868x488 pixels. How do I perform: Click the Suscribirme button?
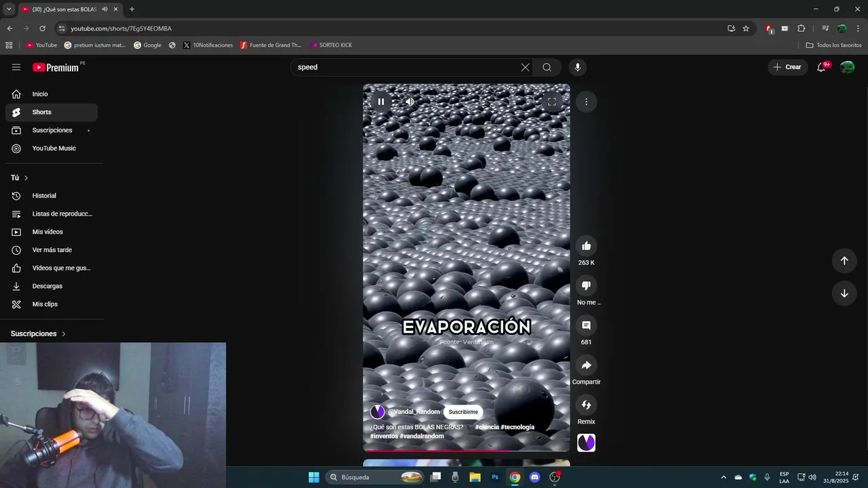463,412
